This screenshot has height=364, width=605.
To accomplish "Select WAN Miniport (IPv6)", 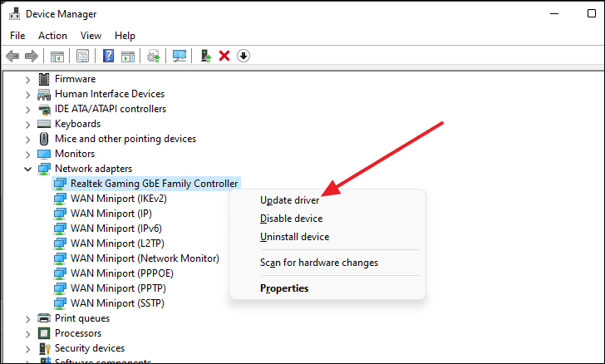I will pos(116,229).
